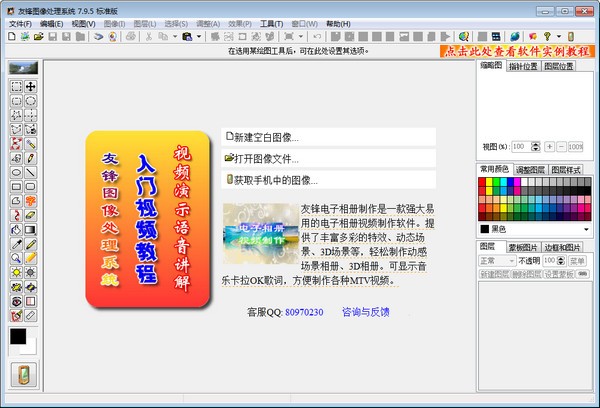The image size is (600, 408).
Task: Open the 文件(F) menu
Action: click(20, 22)
